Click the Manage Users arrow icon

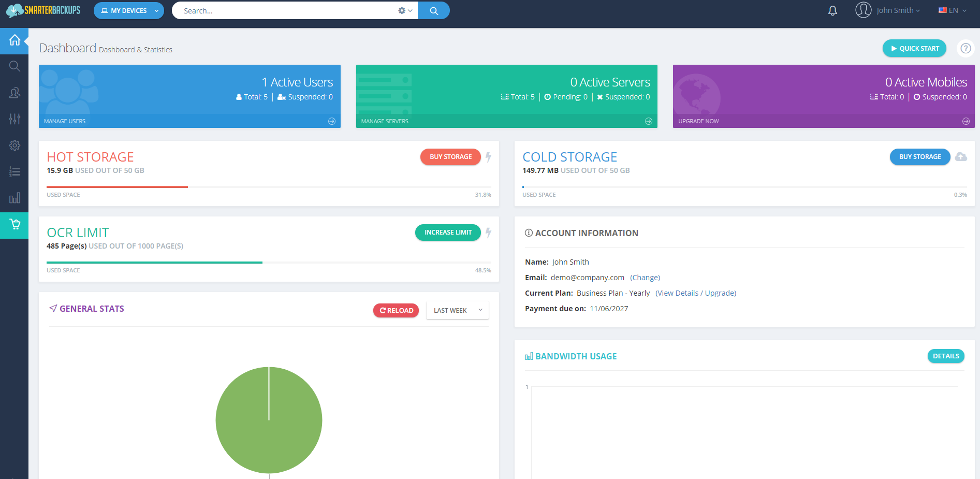[332, 121]
